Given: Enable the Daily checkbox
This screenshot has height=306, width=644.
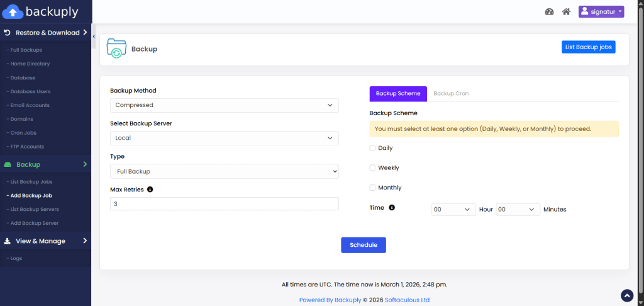Looking at the screenshot, I should pos(372,148).
